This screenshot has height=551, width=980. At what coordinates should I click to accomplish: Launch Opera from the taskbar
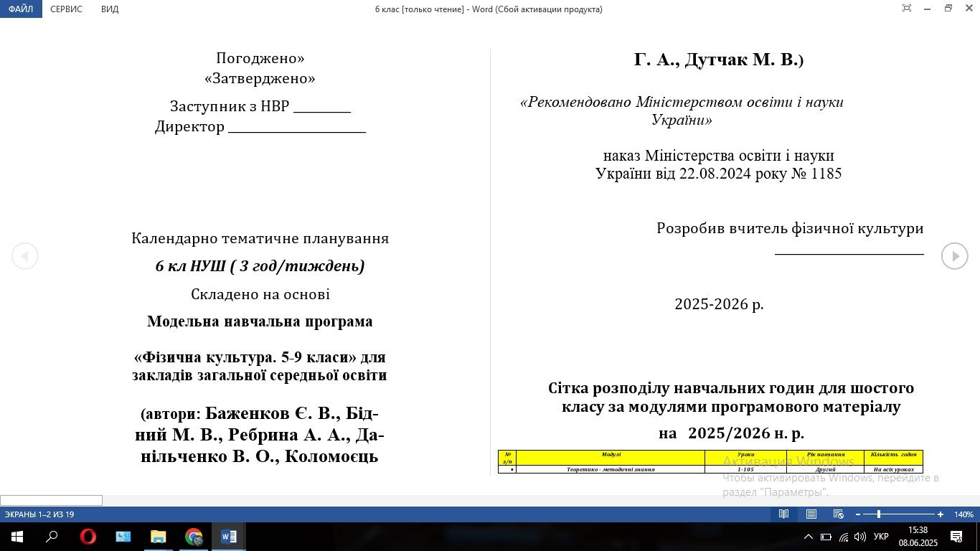(x=88, y=537)
